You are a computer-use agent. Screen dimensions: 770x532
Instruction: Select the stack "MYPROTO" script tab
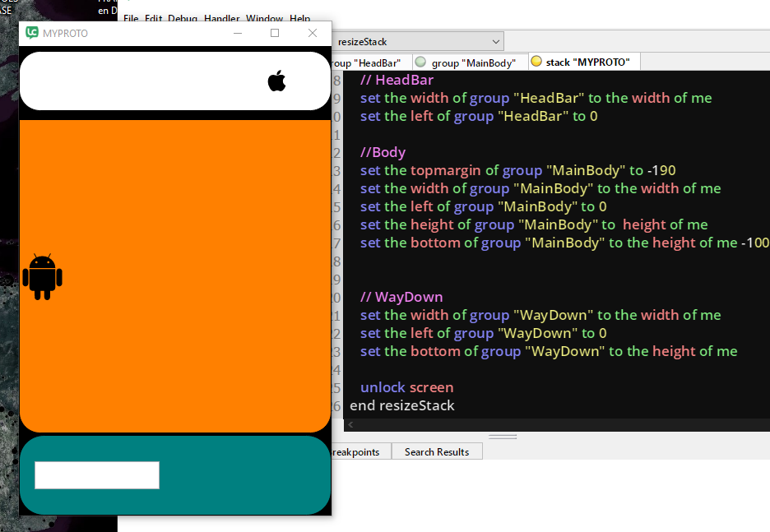click(587, 62)
